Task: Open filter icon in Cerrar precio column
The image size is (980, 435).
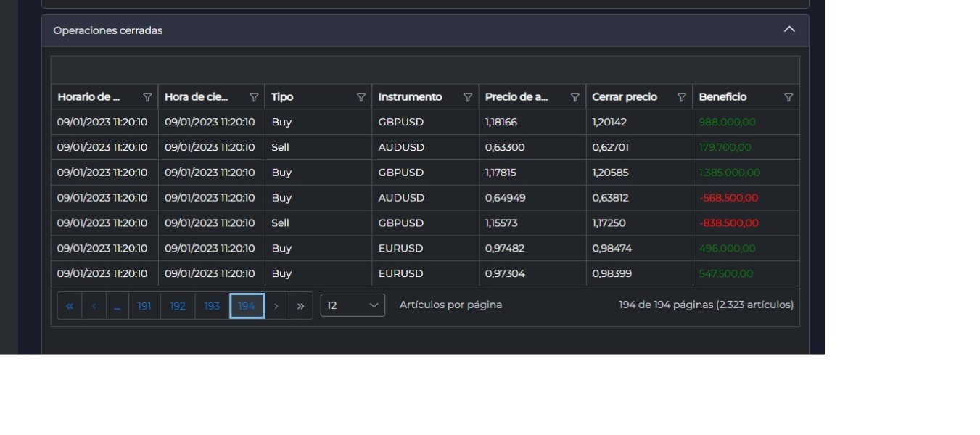Action: pyautogui.click(x=682, y=97)
